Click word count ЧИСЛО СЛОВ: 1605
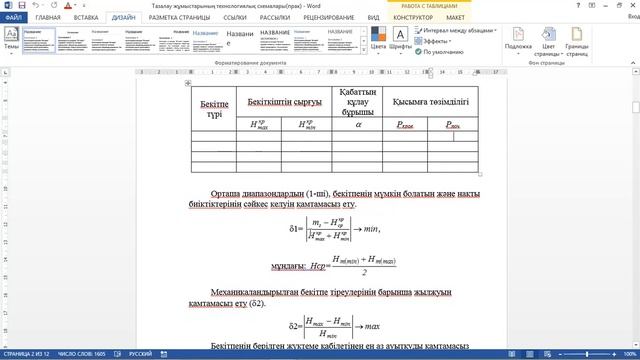This screenshot has width=640, height=360. (82, 354)
